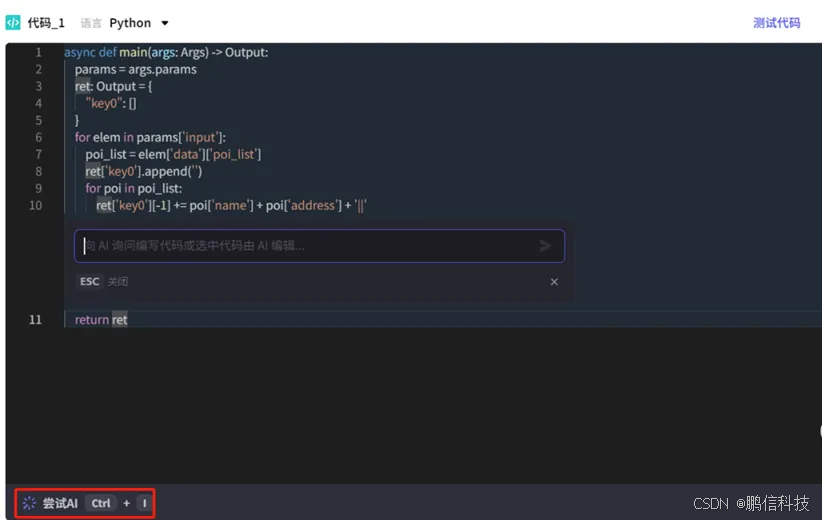The image size is (822, 520).
Task: Click the ESC key badge
Action: [x=89, y=281]
